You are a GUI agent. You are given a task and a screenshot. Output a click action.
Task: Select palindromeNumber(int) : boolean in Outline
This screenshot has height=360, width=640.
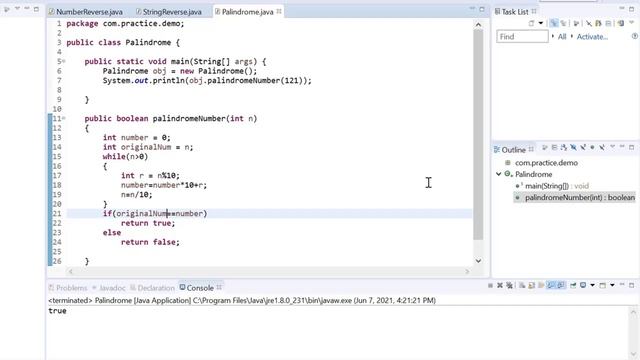(x=580, y=198)
